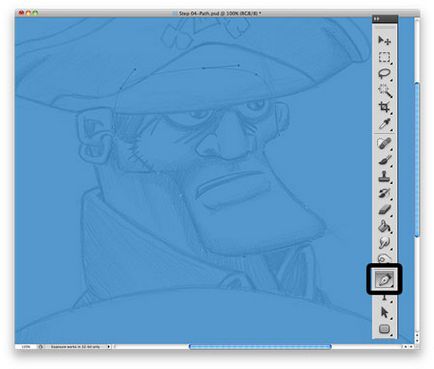This screenshot has height=369, width=434.
Task: Select the Brush tool
Action: pyautogui.click(x=384, y=160)
